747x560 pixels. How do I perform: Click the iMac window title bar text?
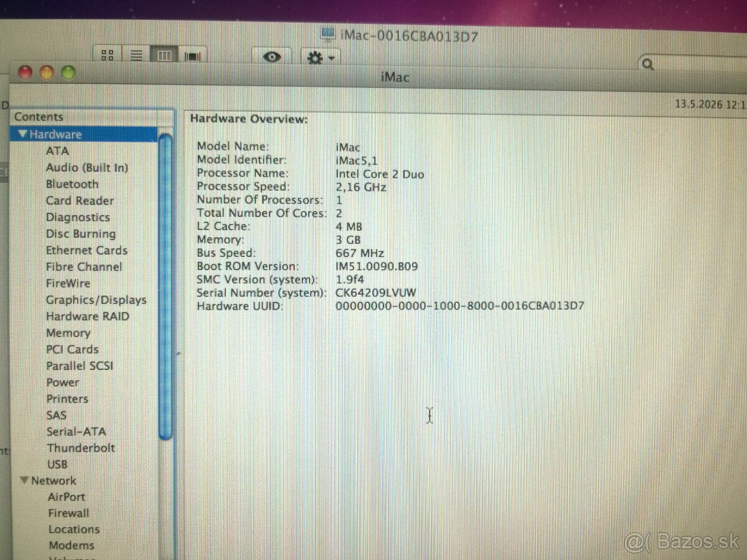tap(394, 77)
